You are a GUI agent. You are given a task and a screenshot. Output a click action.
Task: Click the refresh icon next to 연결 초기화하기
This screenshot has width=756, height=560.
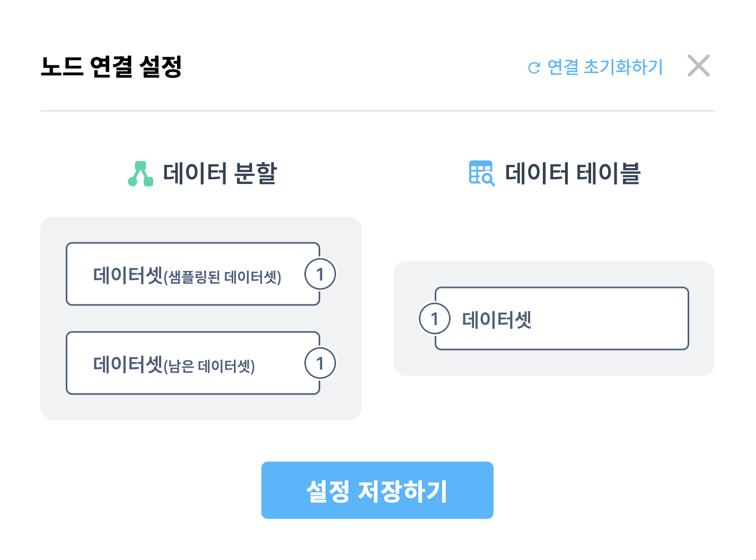click(x=533, y=66)
